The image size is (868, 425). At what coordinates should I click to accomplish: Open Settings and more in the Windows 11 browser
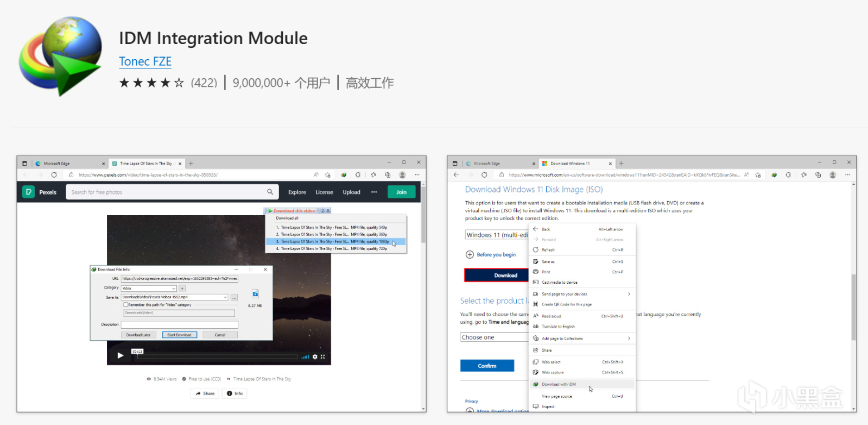click(x=847, y=175)
